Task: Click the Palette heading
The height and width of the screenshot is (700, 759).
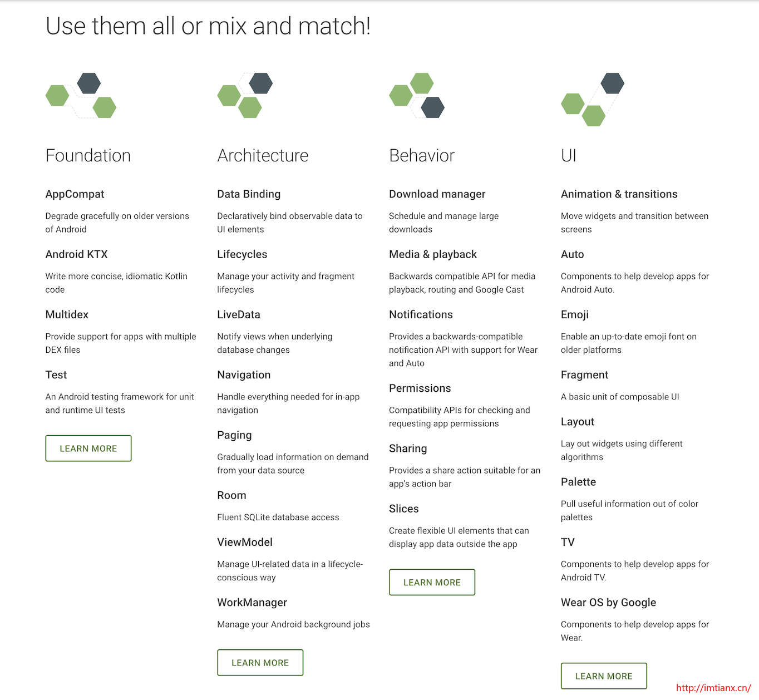Action: coord(579,482)
